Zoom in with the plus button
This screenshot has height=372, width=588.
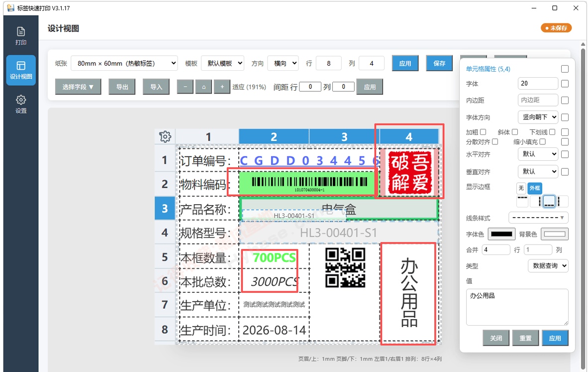pyautogui.click(x=222, y=87)
